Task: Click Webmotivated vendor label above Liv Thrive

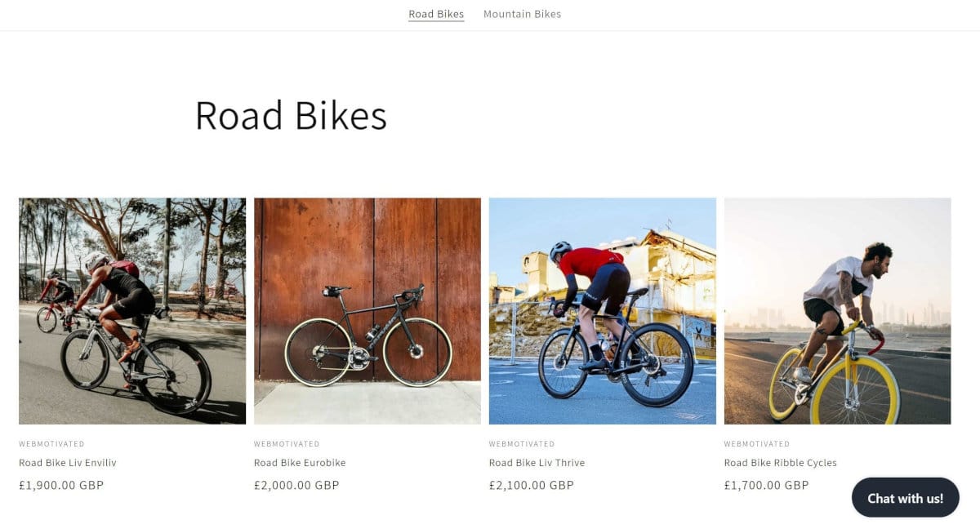Action: click(x=522, y=444)
